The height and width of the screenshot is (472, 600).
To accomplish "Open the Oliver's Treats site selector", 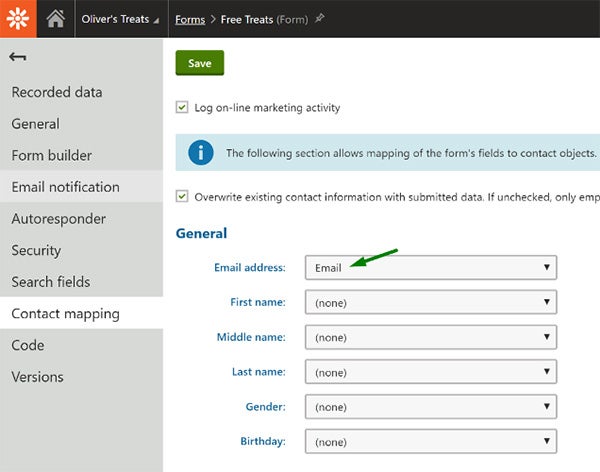I will coord(118,19).
